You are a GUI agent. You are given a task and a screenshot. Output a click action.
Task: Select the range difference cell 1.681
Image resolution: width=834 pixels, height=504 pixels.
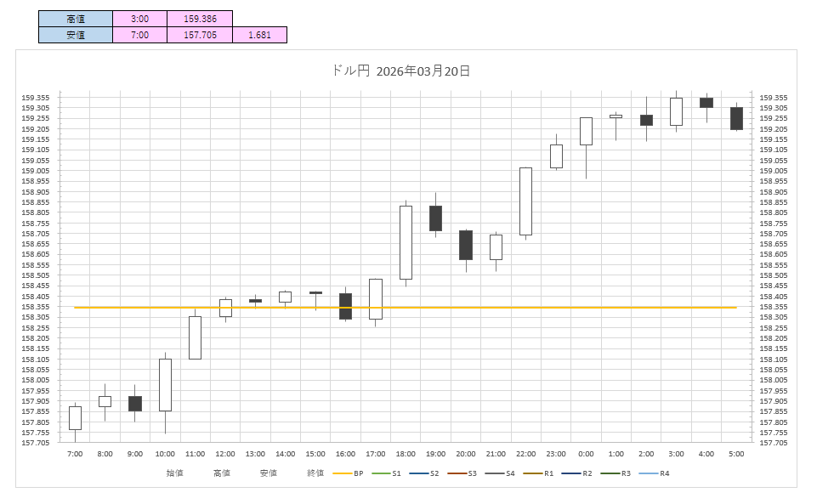[259, 35]
